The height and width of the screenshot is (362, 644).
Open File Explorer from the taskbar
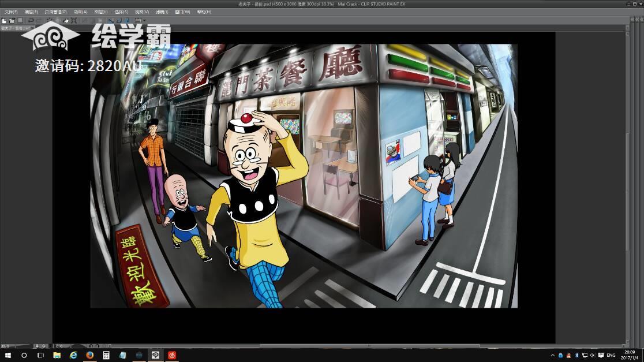(57, 355)
